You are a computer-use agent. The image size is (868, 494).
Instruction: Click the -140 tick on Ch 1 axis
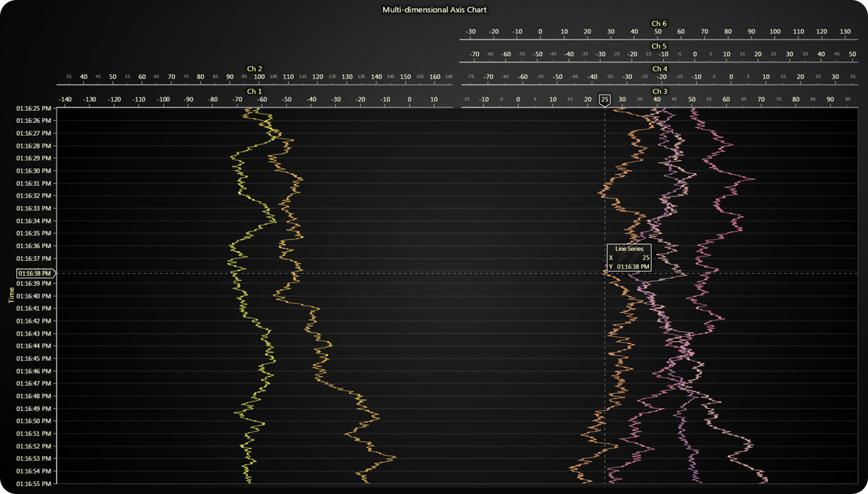pos(65,100)
